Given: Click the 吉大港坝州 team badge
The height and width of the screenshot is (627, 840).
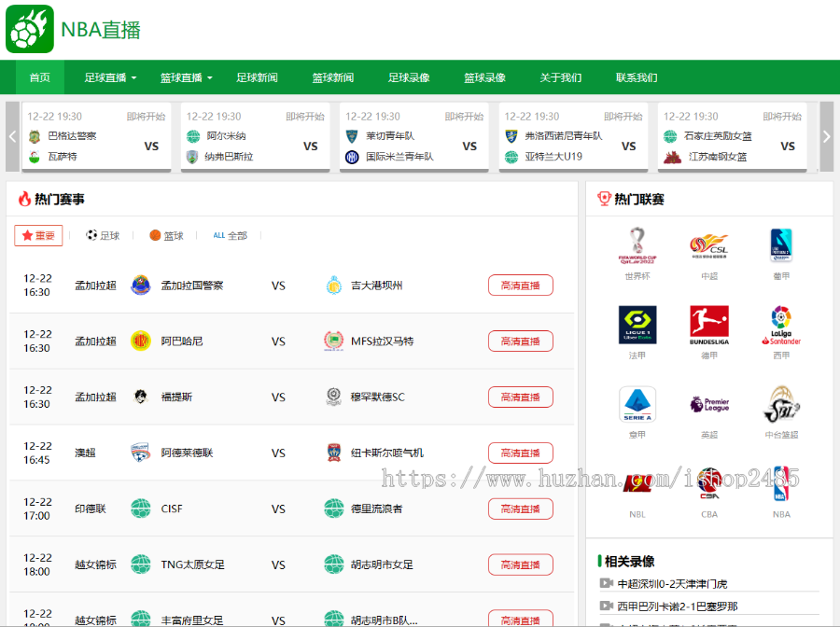Looking at the screenshot, I should tap(334, 286).
